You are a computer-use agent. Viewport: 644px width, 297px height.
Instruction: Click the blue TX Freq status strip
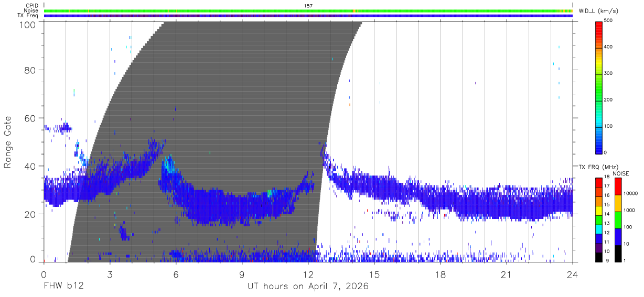coord(308,16)
